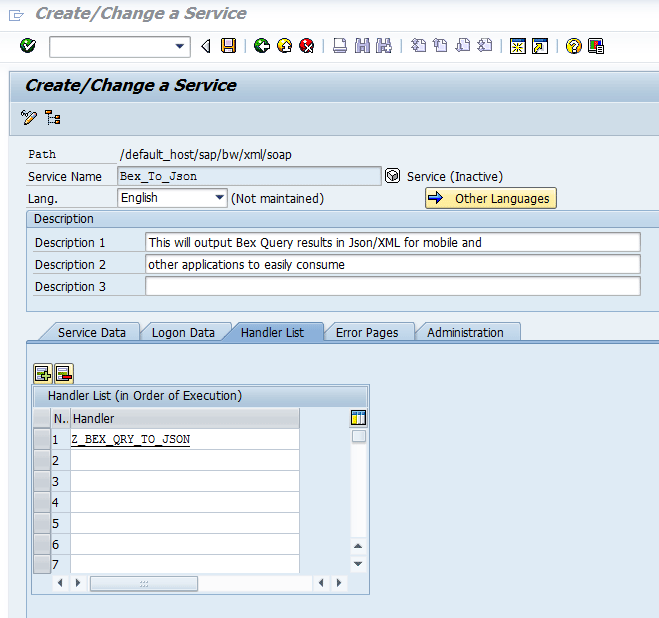Delete a row from the Handler List

tap(63, 373)
